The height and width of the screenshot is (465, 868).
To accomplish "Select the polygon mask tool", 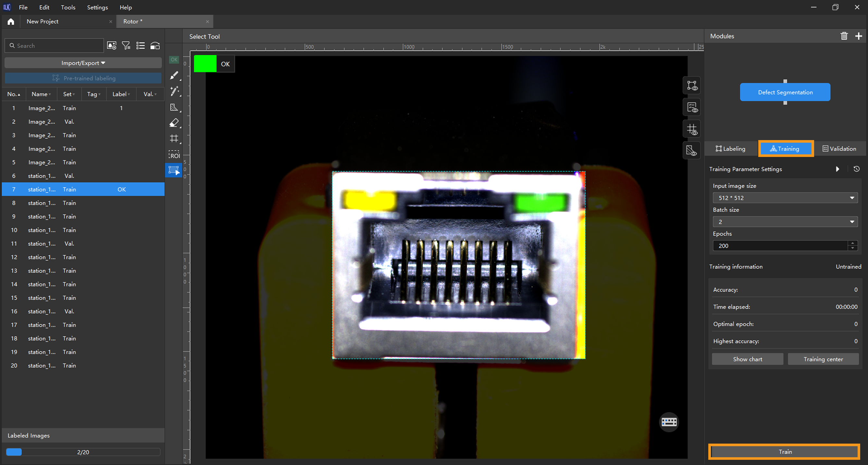I will click(174, 107).
